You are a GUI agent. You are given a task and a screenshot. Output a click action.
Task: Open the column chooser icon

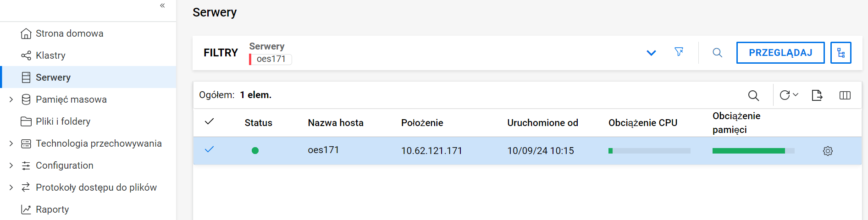[845, 95]
